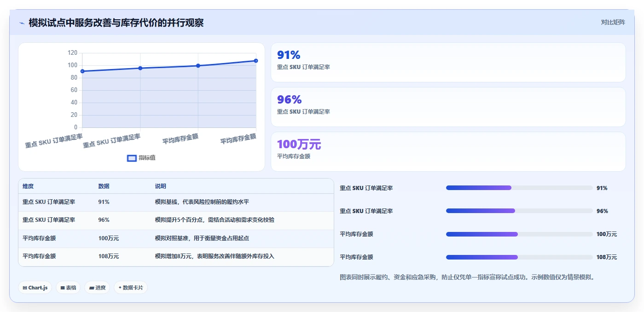Click the 0 label on the chart y-axis
644x312 pixels.
pyautogui.click(x=76, y=127)
